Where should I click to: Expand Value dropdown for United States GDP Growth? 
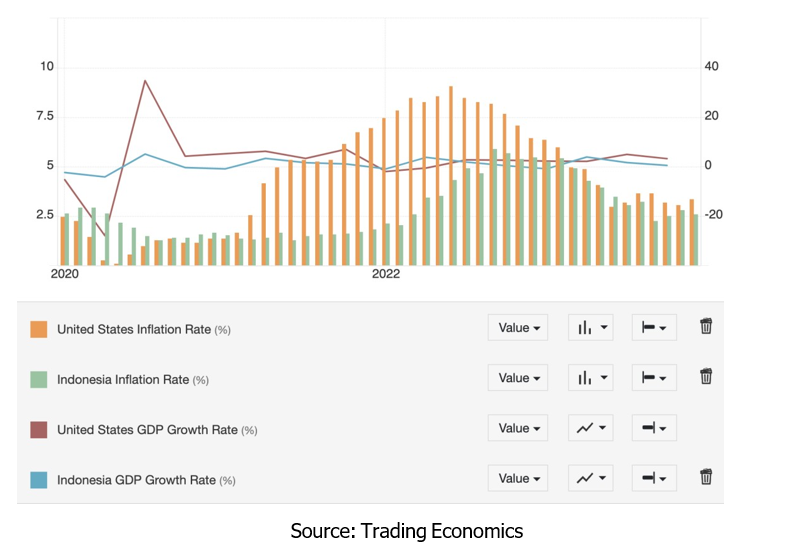click(518, 428)
